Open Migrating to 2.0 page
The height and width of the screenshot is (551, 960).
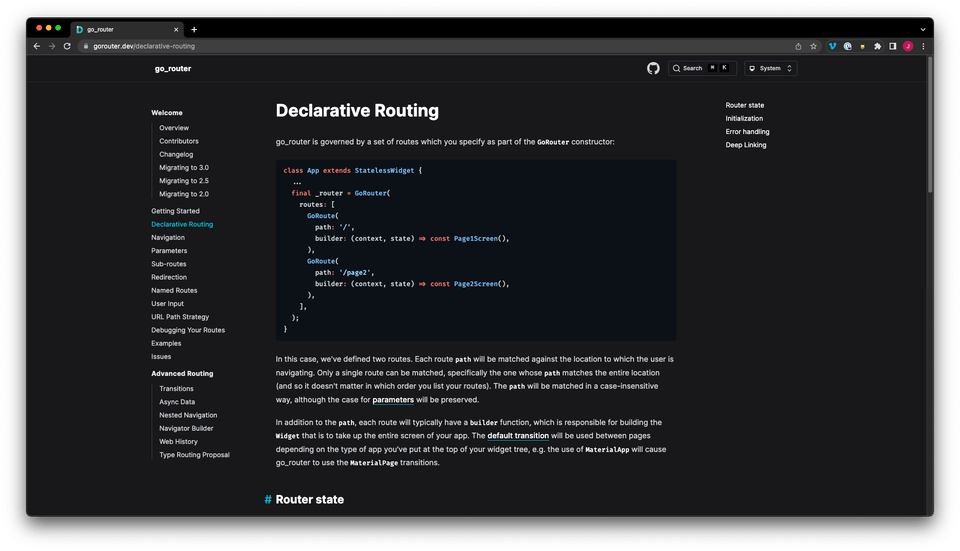tap(184, 194)
